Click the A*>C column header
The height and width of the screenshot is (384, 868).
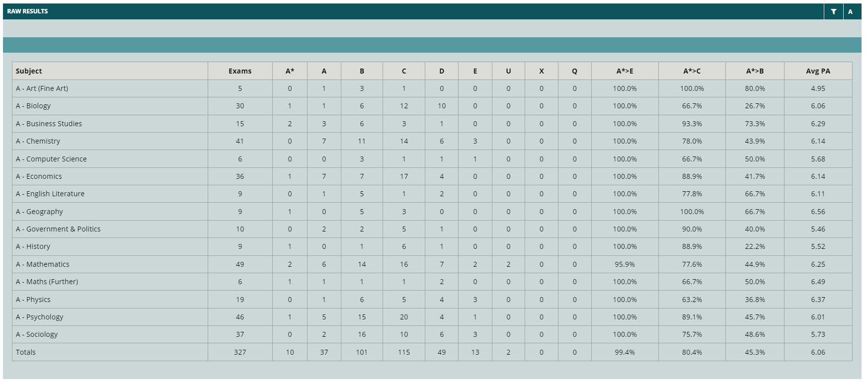[692, 71]
